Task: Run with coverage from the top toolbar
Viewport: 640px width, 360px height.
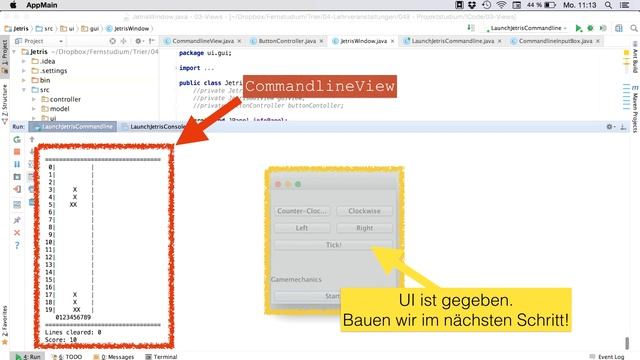Action: [603, 28]
